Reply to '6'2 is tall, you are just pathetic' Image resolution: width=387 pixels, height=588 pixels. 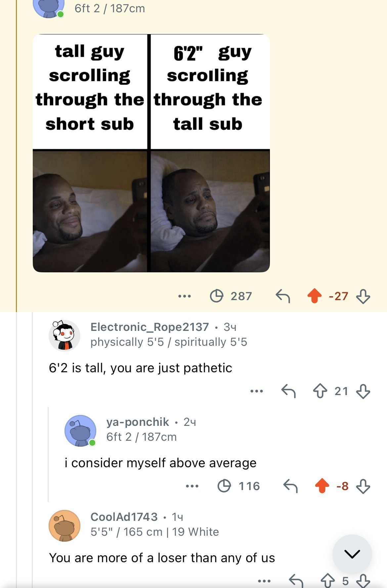point(288,391)
